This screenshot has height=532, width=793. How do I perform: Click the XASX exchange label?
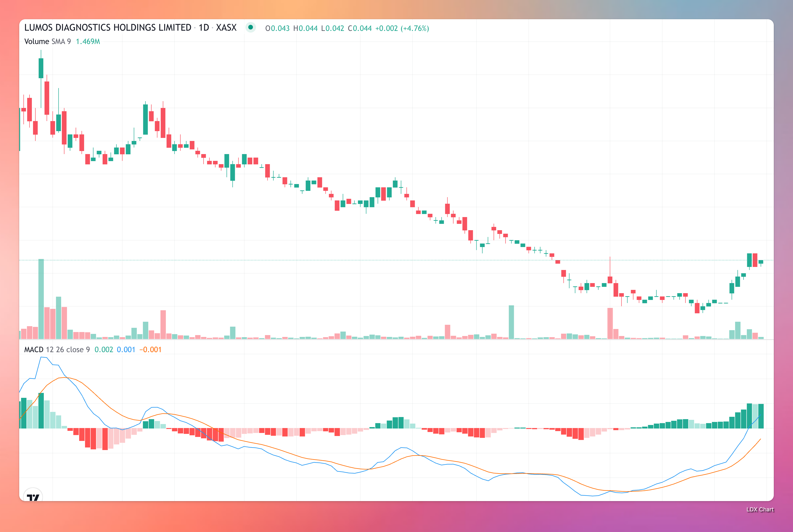point(226,27)
